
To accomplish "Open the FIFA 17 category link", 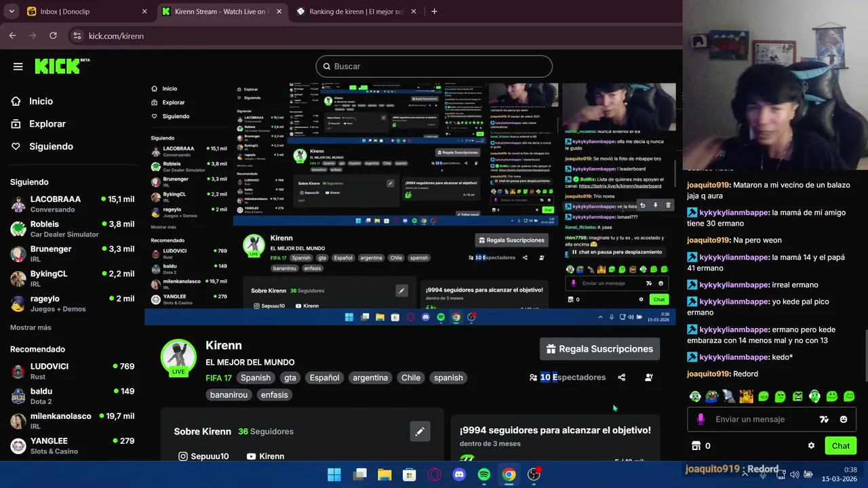I will pyautogui.click(x=218, y=378).
